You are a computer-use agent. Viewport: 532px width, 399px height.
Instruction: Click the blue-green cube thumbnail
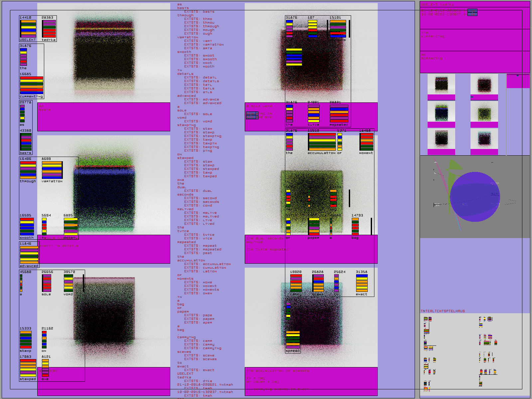click(441, 111)
